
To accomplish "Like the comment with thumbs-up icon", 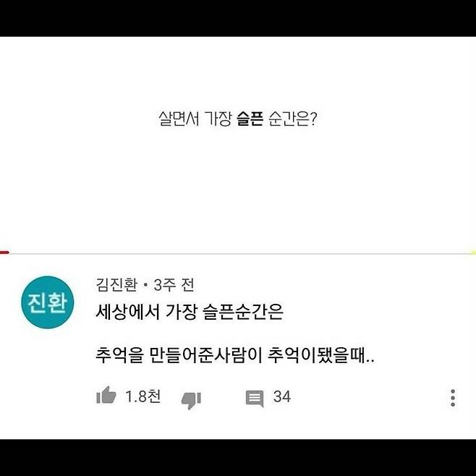I will (x=106, y=395).
